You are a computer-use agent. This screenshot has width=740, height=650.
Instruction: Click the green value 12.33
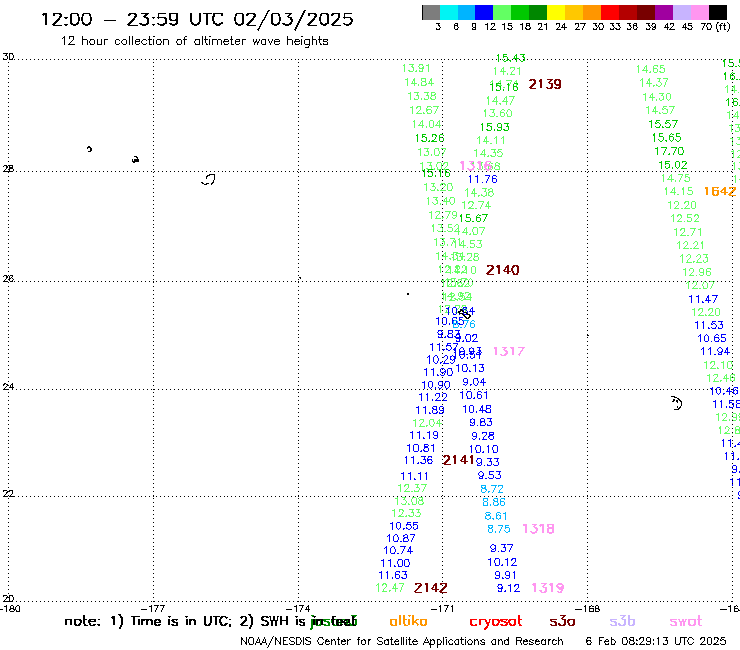[x=406, y=513]
